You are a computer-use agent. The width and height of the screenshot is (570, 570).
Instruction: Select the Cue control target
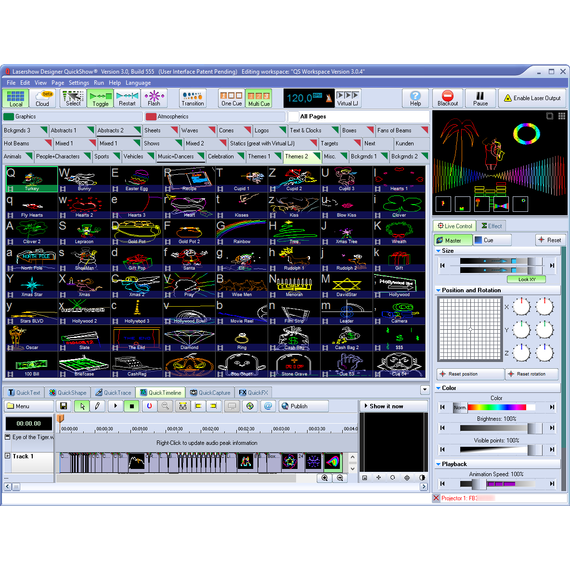[493, 240]
